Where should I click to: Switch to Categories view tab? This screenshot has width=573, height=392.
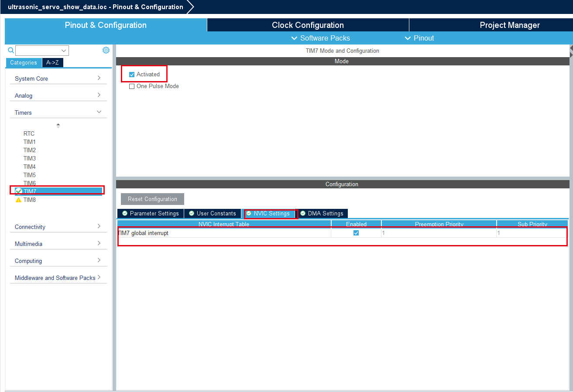24,63
